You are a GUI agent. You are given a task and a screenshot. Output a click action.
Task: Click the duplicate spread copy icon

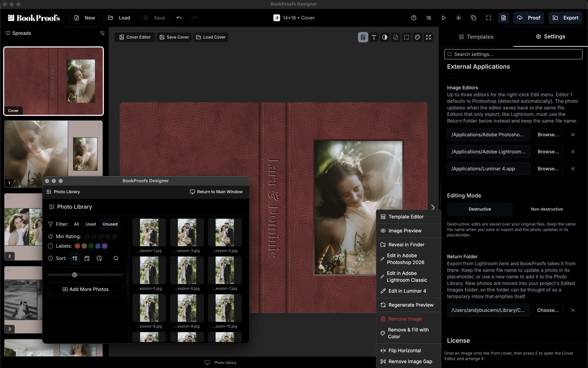(x=473, y=18)
